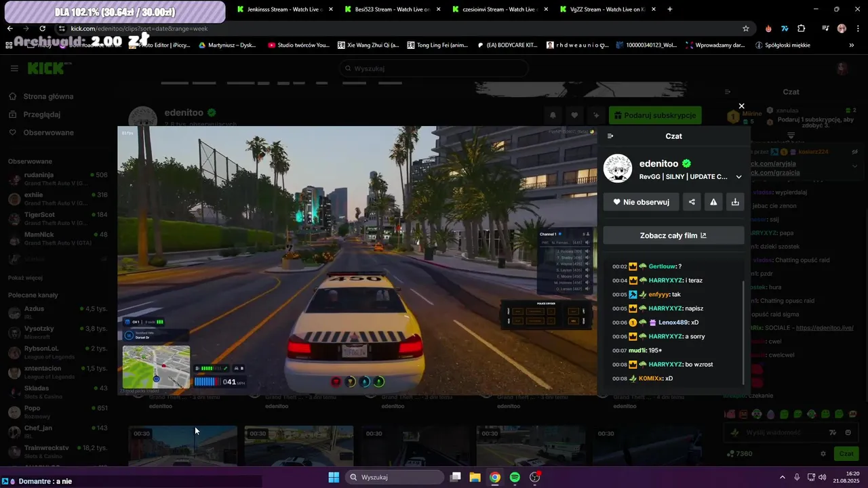Viewport: 868px width, 488px height.
Task: Open second 00:30 clip thumbnail
Action: tap(299, 446)
